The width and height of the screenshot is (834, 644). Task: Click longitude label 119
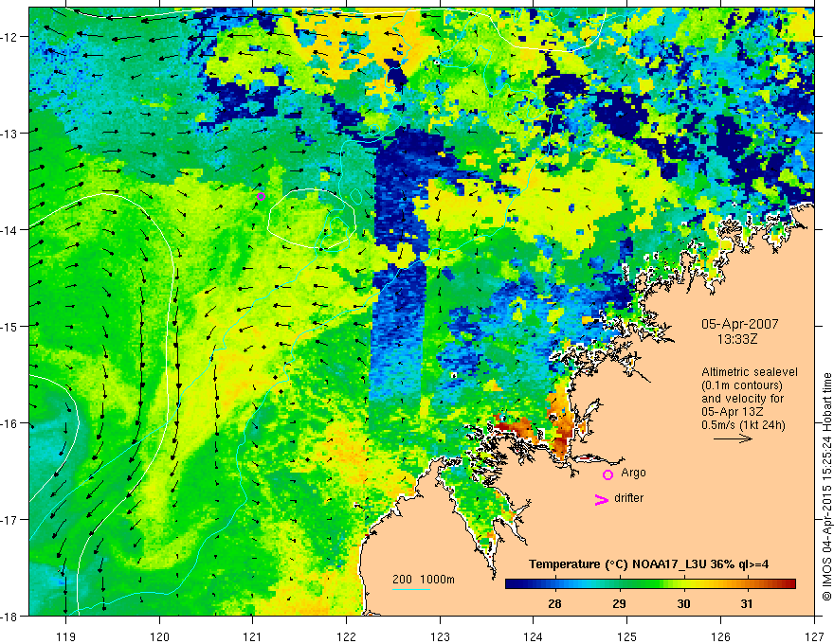point(66,636)
